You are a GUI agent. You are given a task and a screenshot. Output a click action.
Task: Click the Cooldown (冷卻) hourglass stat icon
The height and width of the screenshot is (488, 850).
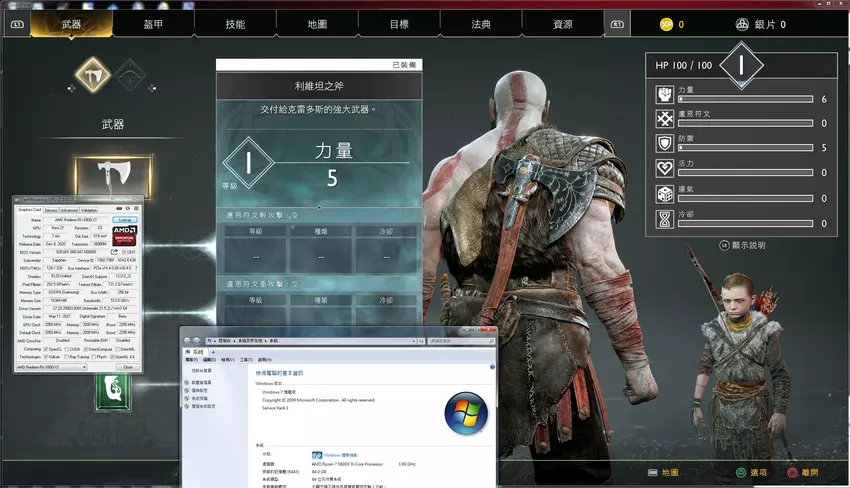coord(663,219)
